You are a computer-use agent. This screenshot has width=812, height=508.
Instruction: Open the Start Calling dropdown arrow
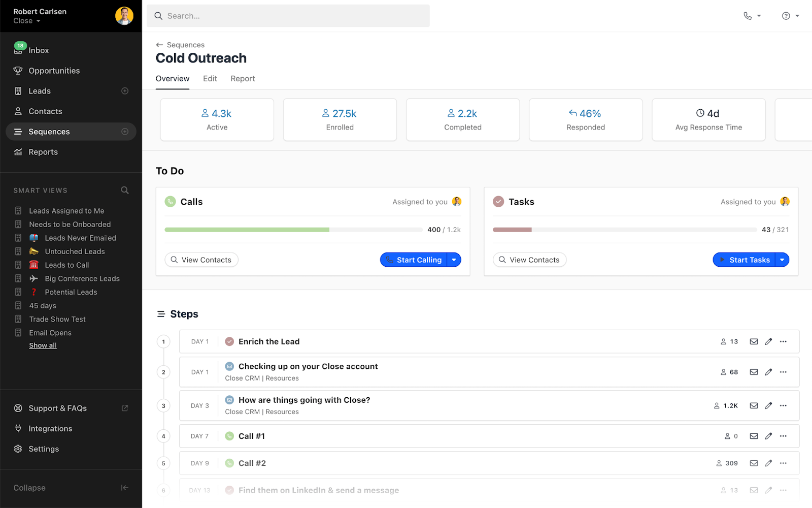click(454, 260)
